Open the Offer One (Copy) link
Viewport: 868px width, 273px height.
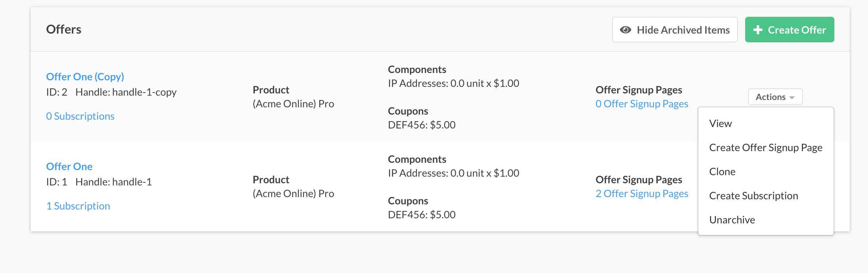pyautogui.click(x=85, y=77)
